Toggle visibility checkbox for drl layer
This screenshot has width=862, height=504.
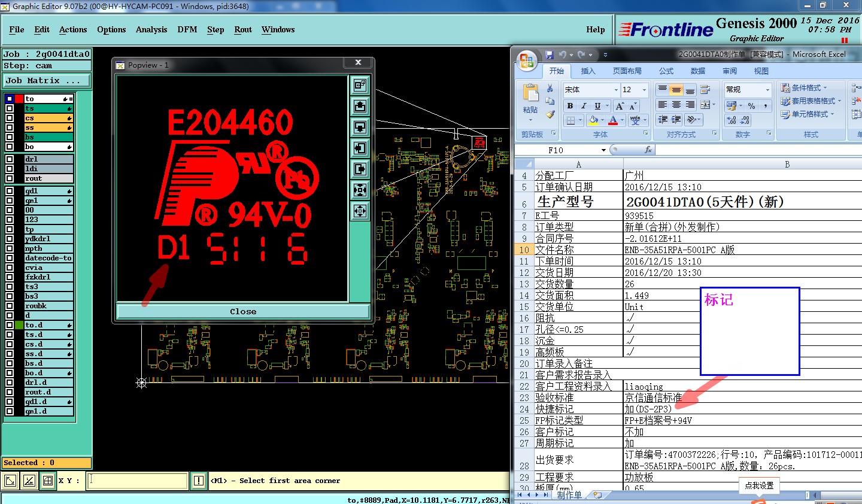click(x=10, y=159)
